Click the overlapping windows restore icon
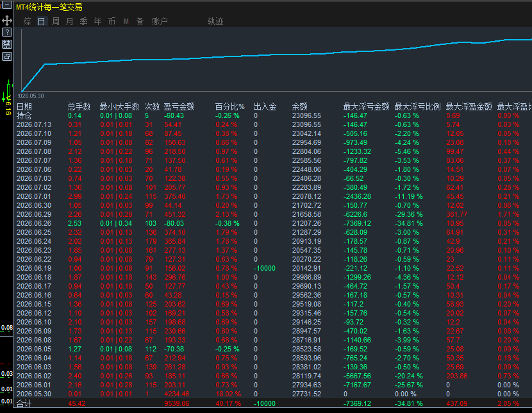This screenshot has height=413, width=532. (x=7, y=56)
